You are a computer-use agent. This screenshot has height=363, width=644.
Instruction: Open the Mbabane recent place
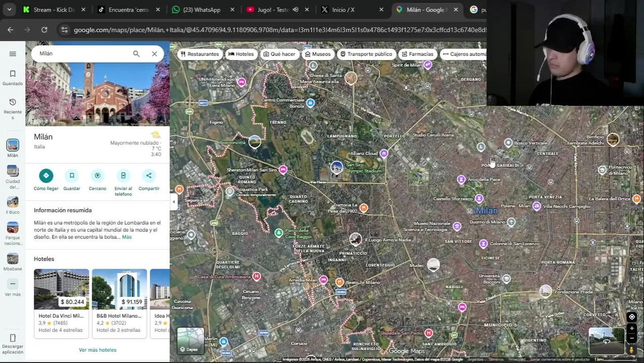point(13,259)
